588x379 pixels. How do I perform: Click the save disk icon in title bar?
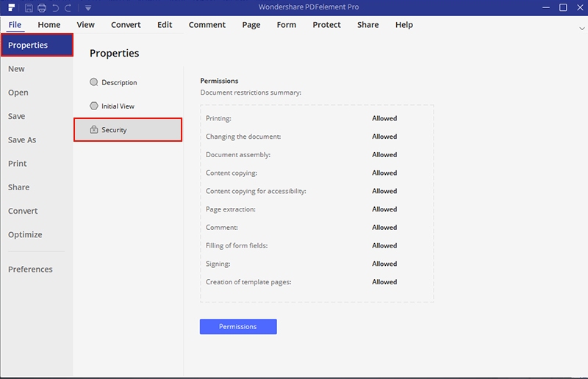pyautogui.click(x=29, y=8)
